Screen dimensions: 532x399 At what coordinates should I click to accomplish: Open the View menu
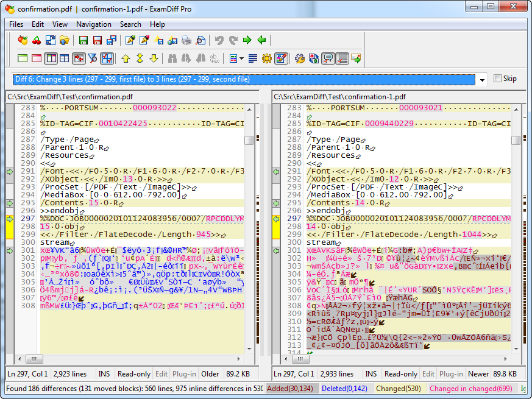point(60,24)
